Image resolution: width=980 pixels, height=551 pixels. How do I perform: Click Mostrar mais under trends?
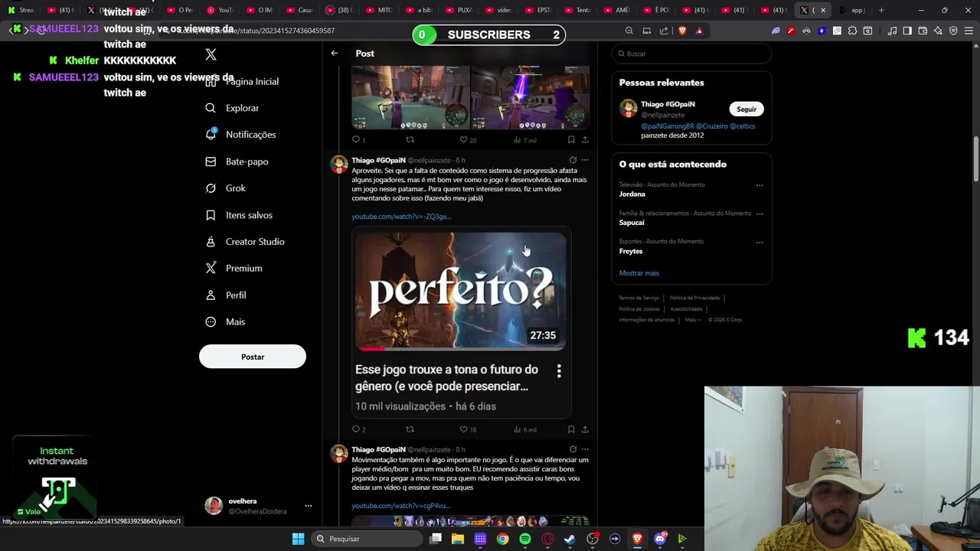(639, 273)
